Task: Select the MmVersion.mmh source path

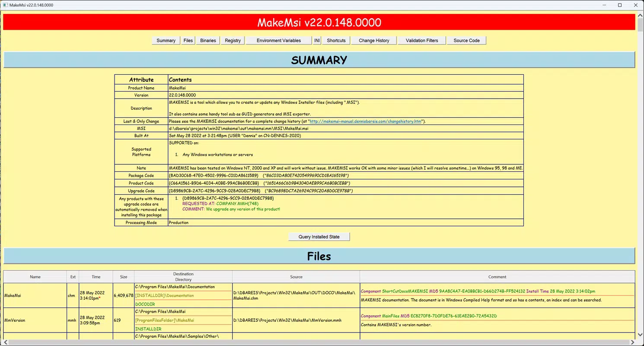Action: 287,320
